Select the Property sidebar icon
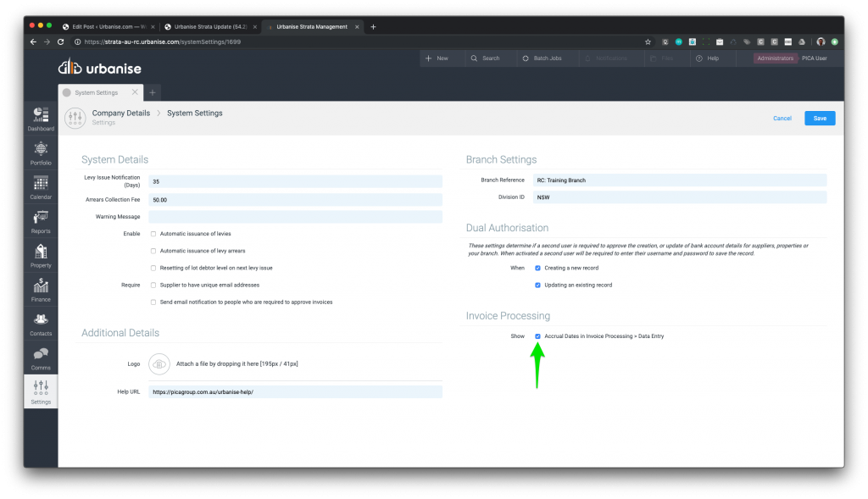The width and height of the screenshot is (868, 499). 41,255
